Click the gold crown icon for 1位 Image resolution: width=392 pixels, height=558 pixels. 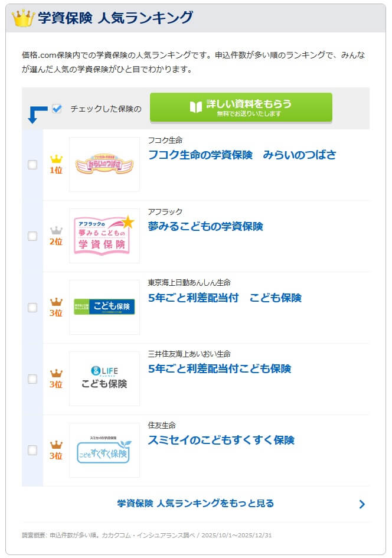pos(56,159)
